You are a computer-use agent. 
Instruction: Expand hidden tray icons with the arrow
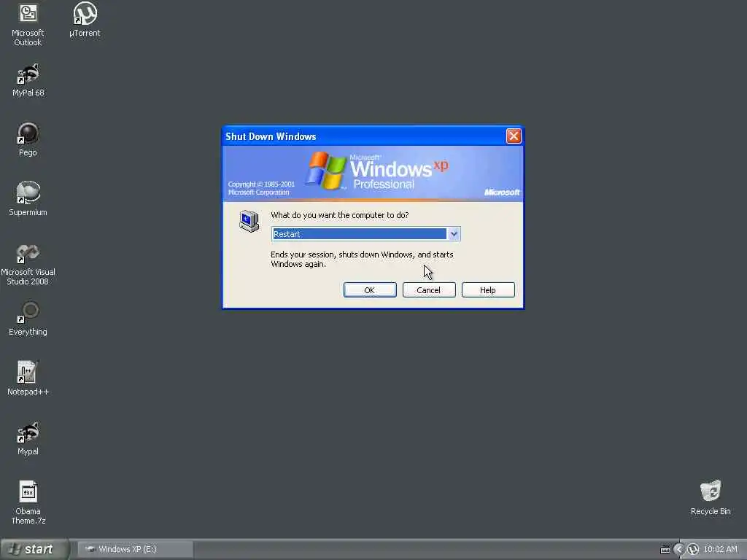click(x=678, y=550)
